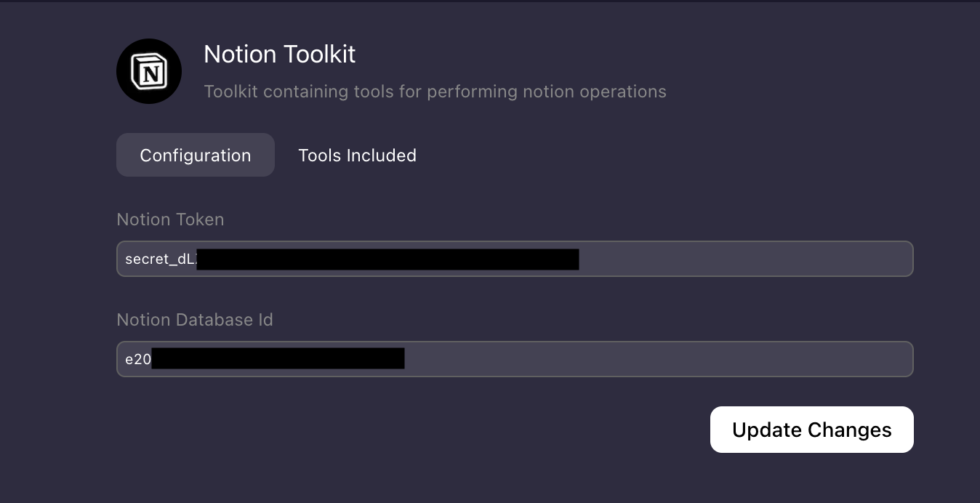Click the Notion Database Id label
This screenshot has height=503, width=980.
[x=195, y=320]
